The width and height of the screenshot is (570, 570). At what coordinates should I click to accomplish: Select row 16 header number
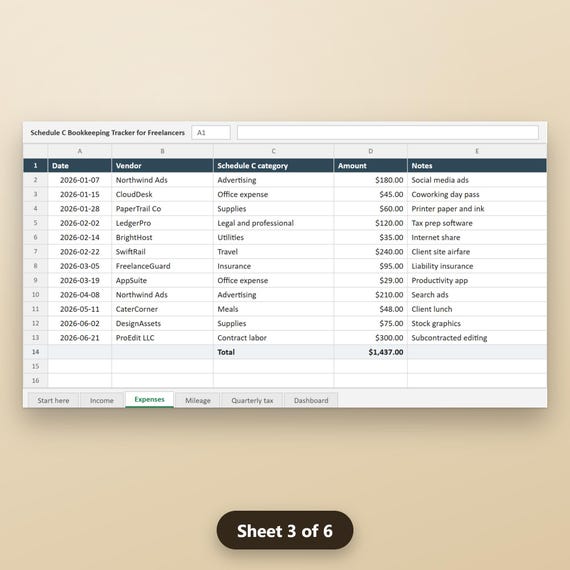point(35,381)
